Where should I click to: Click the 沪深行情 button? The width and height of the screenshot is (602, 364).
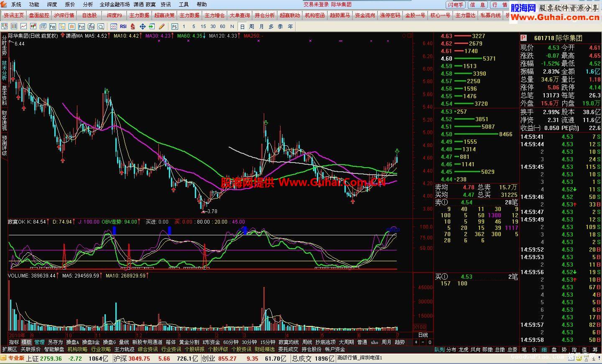(64, 15)
